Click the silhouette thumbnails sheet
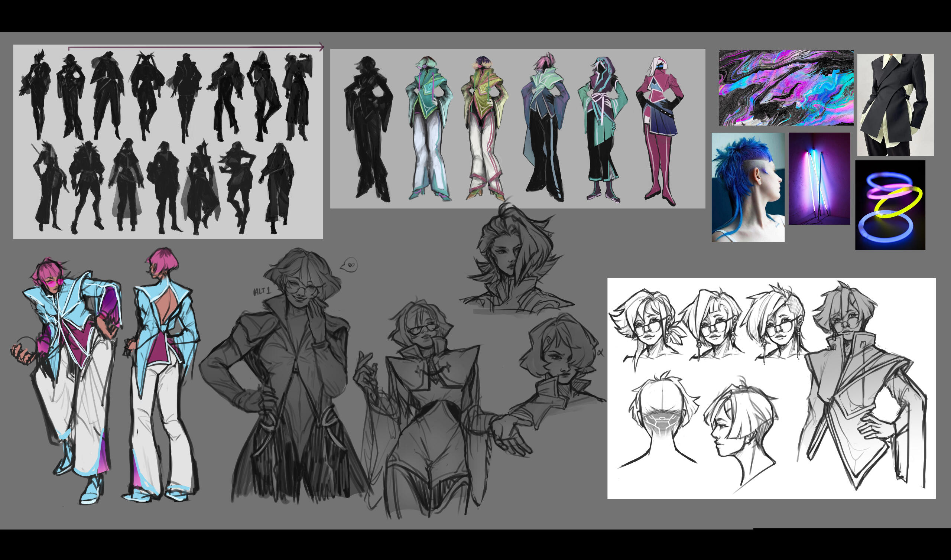 click(168, 141)
